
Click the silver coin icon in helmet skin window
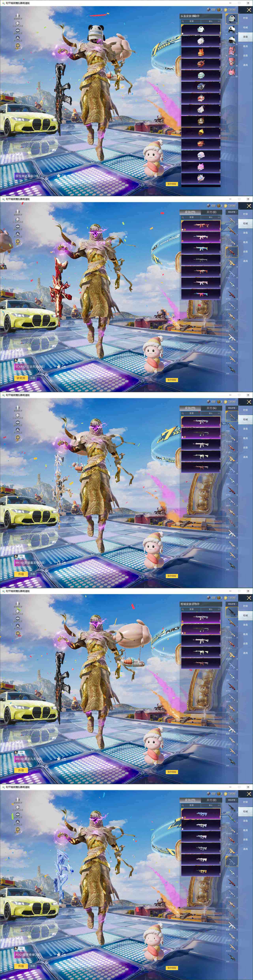(x=209, y=9)
